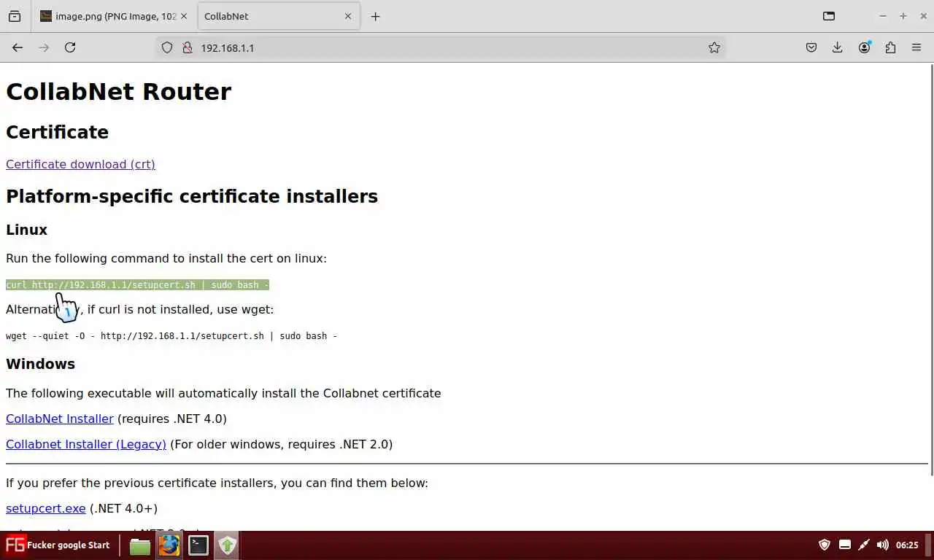Click the Firefox taskbar icon
Image resolution: width=934 pixels, height=560 pixels.
pyautogui.click(x=169, y=545)
